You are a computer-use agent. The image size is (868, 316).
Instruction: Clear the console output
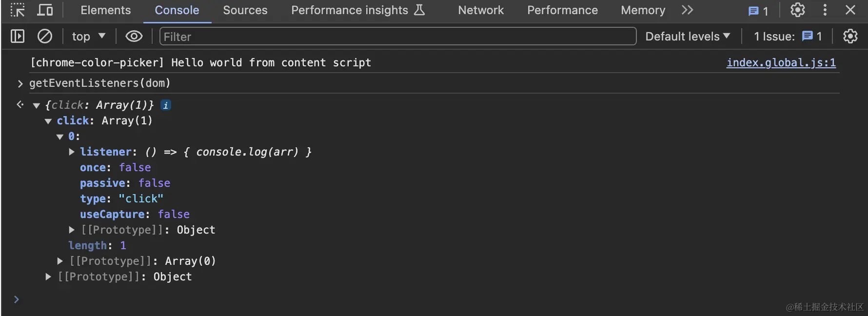pos(45,36)
